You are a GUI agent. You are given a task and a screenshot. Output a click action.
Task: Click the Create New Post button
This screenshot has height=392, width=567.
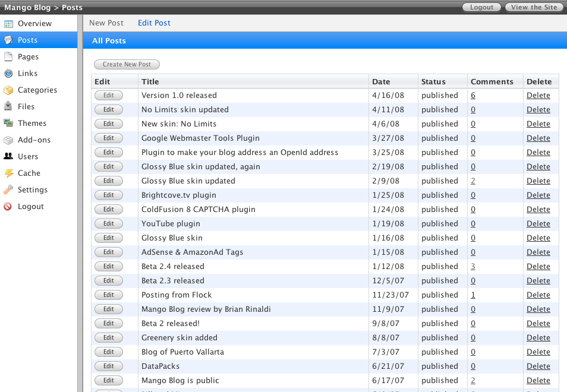tap(127, 64)
